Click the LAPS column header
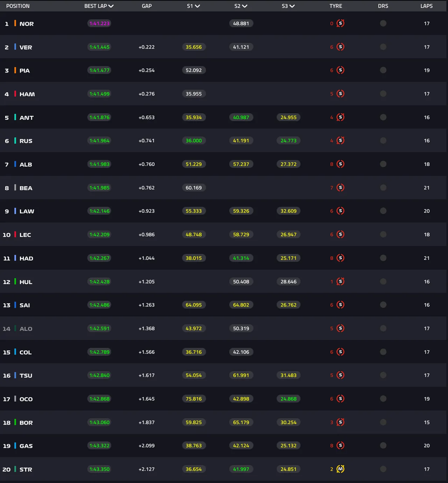The width and height of the screenshot is (448, 483). click(427, 6)
